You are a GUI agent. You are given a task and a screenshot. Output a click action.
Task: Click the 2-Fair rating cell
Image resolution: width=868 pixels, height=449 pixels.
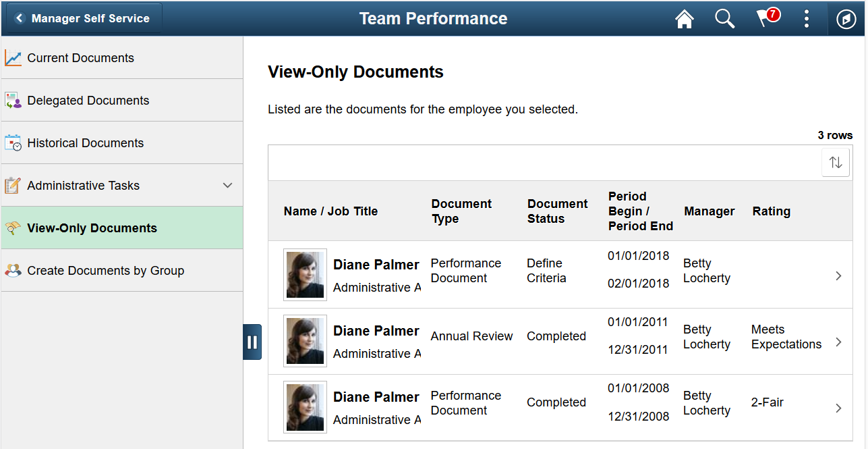tap(768, 402)
